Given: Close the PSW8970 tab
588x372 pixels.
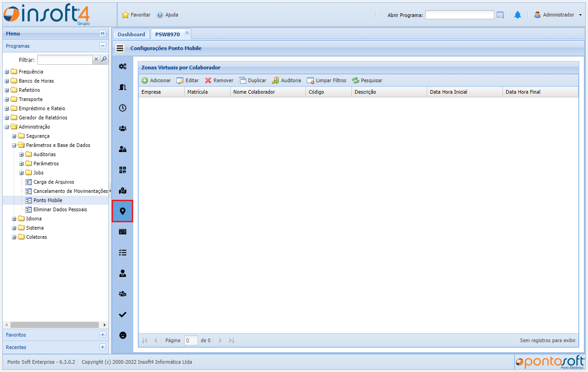Looking at the screenshot, I should (187, 33).
